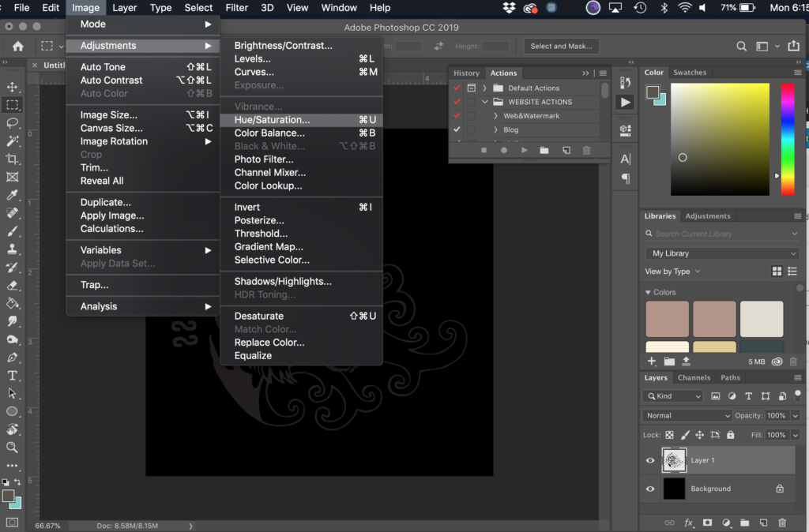Screen dimensions: 809x532
Task: Select the Crop tool
Action: coord(13,159)
